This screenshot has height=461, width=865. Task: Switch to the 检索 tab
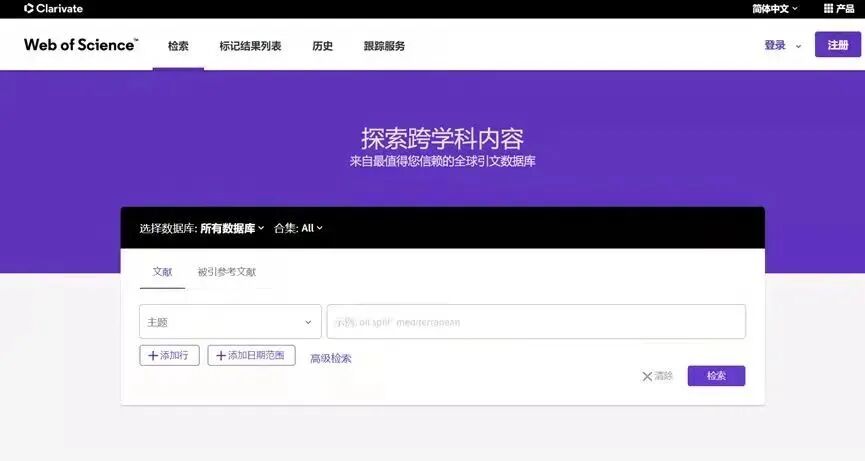tap(178, 46)
